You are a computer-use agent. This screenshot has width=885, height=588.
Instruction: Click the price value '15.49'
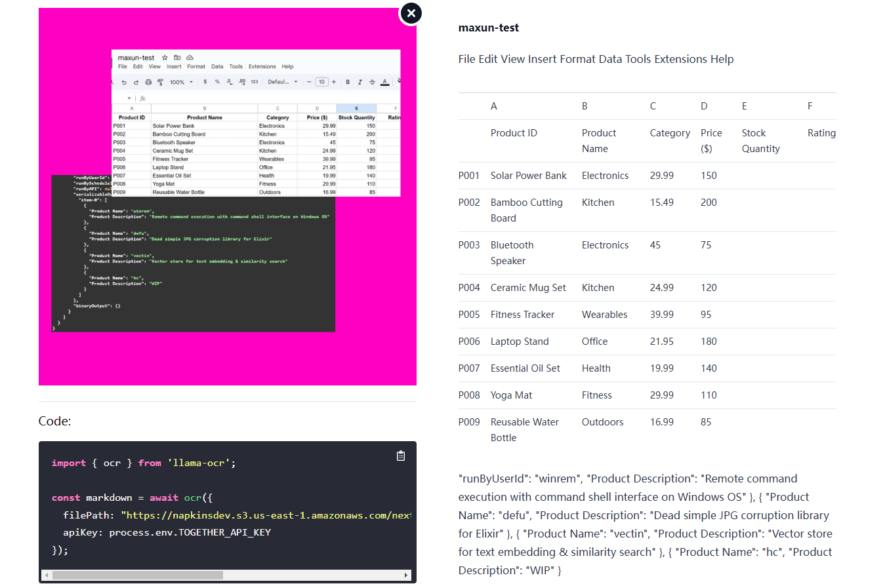click(x=662, y=203)
